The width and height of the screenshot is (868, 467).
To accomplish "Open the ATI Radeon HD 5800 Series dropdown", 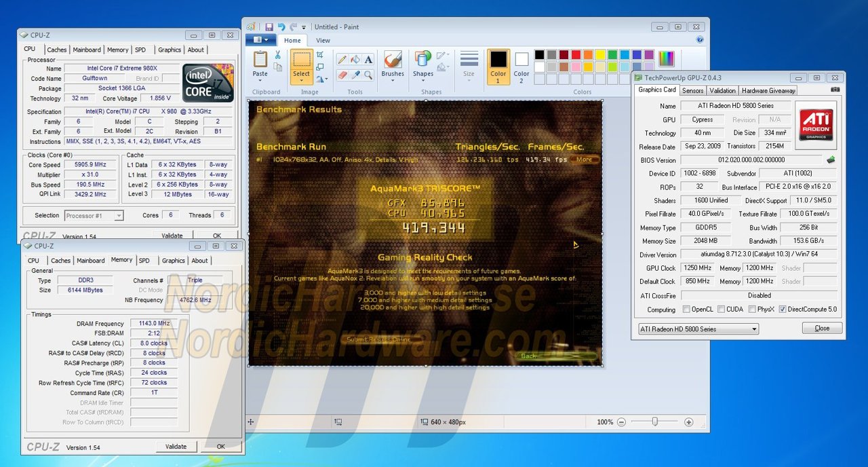I will [x=698, y=329].
